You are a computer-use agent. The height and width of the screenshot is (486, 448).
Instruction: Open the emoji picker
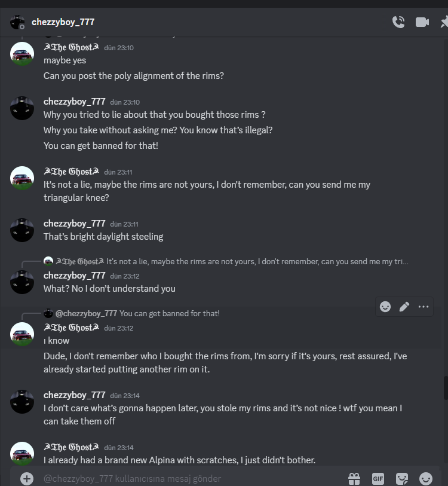click(426, 478)
